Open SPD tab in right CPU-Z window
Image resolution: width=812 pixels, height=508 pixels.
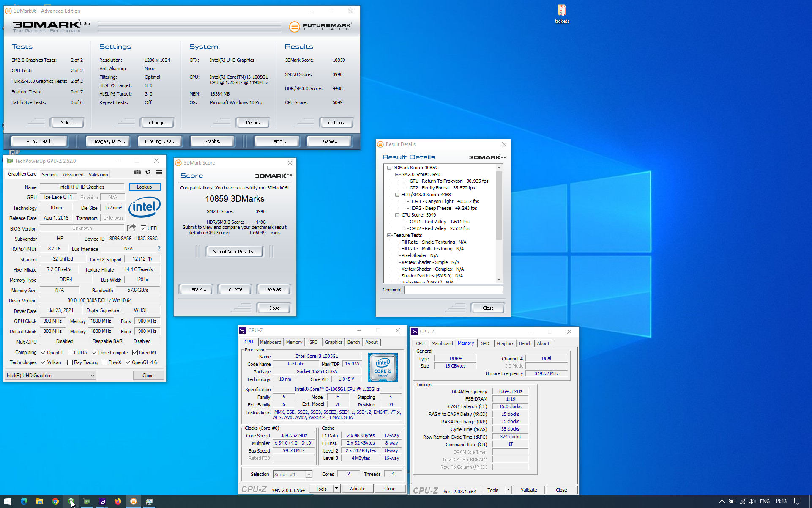pos(485,343)
